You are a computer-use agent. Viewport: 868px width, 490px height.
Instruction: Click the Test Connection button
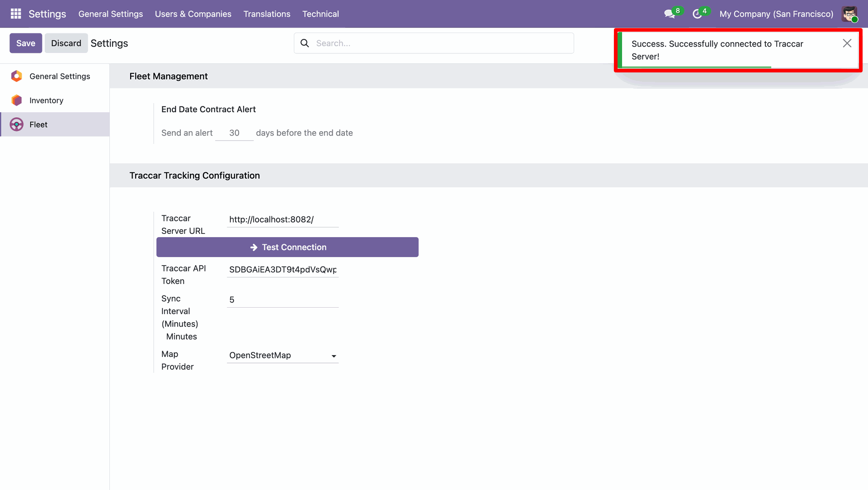[x=288, y=247]
